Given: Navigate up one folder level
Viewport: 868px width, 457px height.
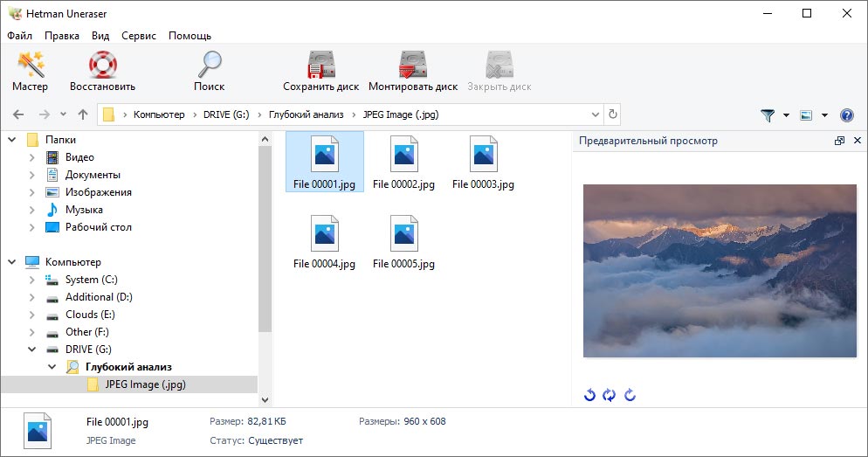Looking at the screenshot, I should pos(83,114).
